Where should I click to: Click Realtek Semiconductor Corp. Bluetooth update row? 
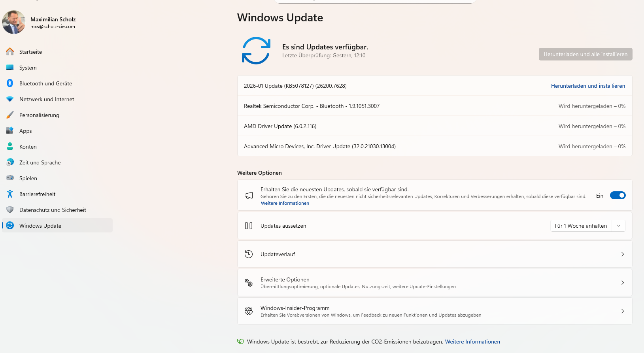(434, 106)
